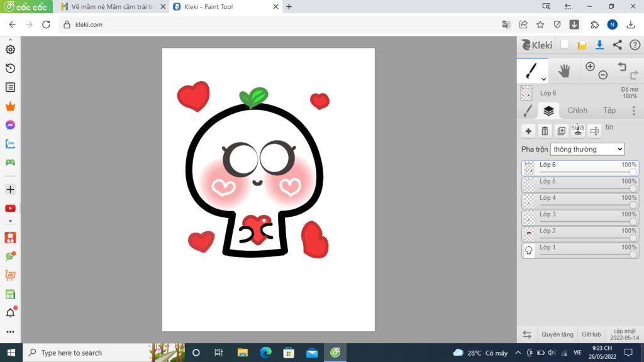Go back to the previous page
Image resolution: width=644 pixels, height=362 pixels.
[x=13, y=25]
